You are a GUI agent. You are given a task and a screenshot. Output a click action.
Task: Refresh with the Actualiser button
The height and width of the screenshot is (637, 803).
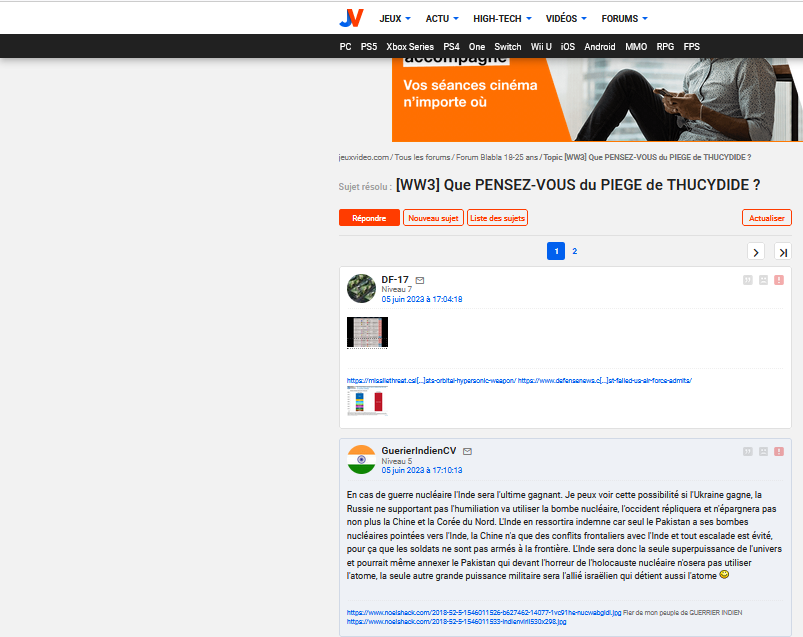767,218
